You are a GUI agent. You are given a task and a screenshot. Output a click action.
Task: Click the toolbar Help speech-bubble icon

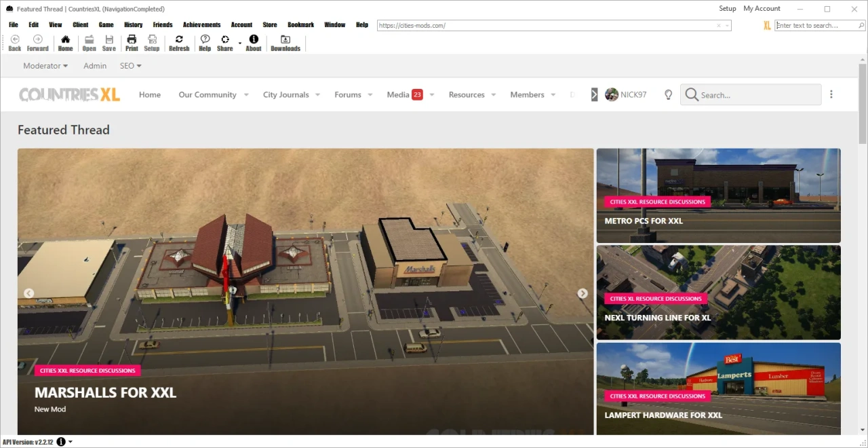(x=205, y=39)
